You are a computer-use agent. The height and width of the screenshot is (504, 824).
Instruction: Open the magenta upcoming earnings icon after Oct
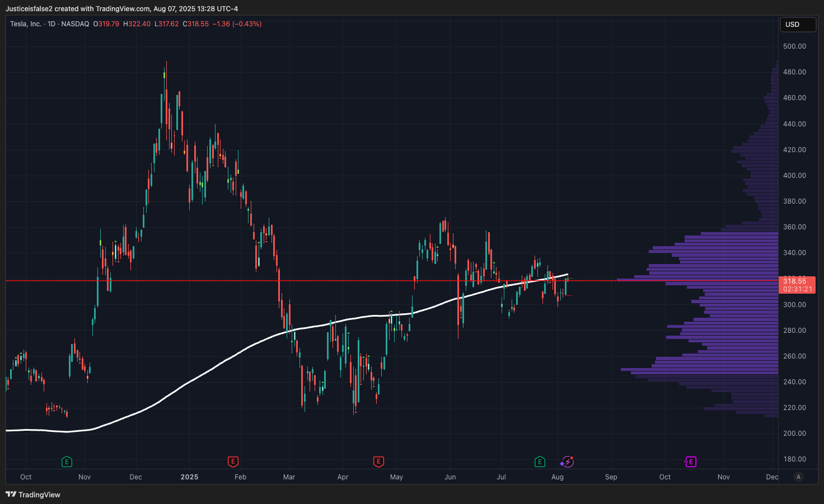[691, 461]
